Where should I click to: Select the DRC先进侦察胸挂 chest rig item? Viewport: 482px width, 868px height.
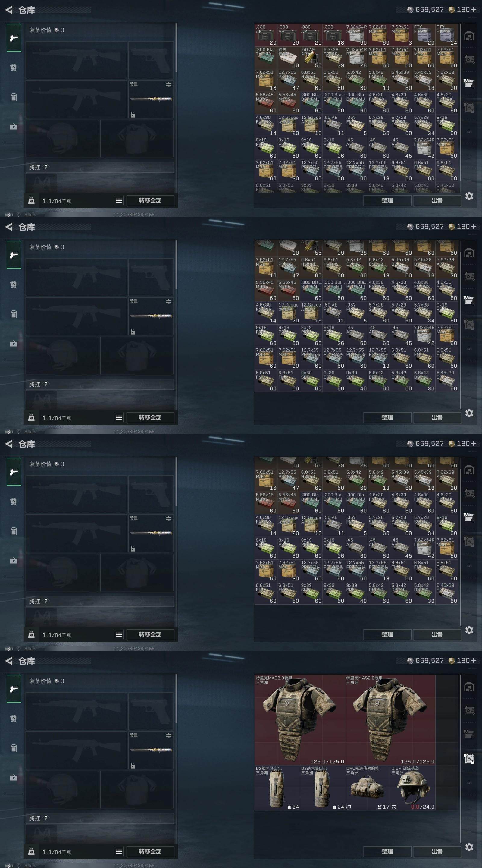(x=368, y=788)
